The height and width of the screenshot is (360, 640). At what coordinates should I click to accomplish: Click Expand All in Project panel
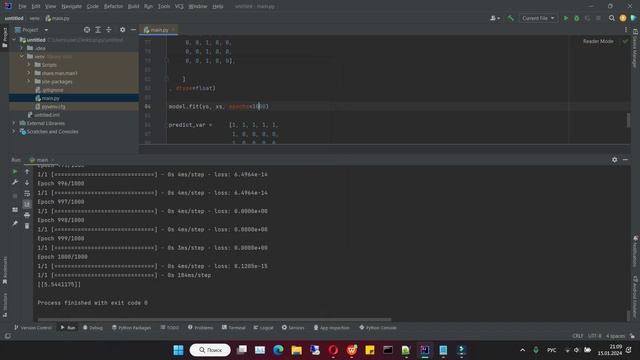[x=98, y=30]
